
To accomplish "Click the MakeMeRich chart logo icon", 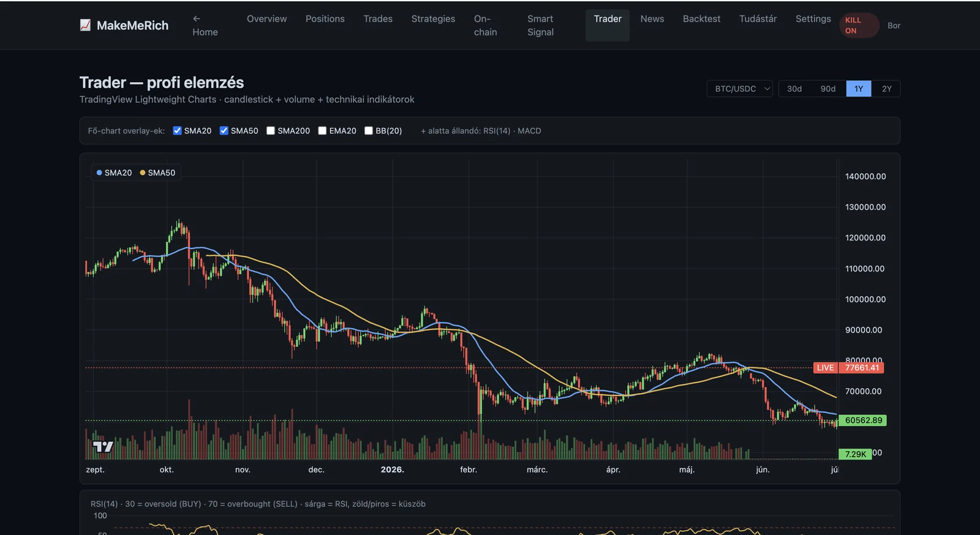I will 85,25.
